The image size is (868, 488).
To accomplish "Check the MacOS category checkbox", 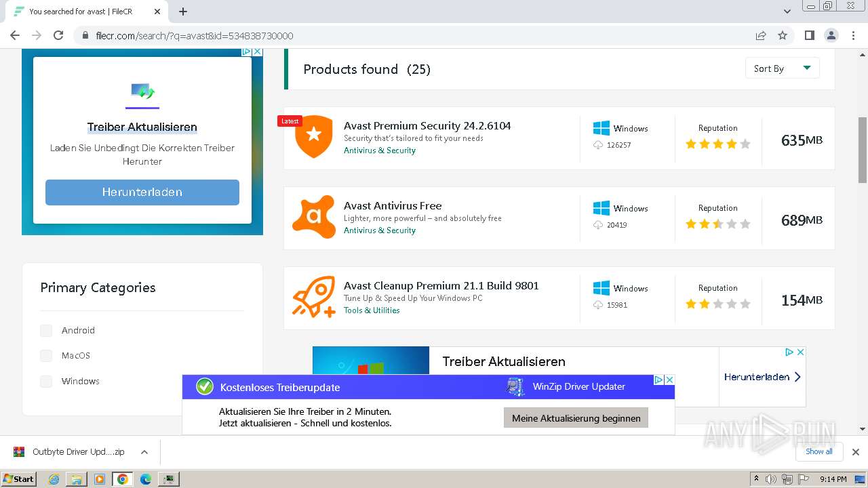I will pyautogui.click(x=46, y=355).
